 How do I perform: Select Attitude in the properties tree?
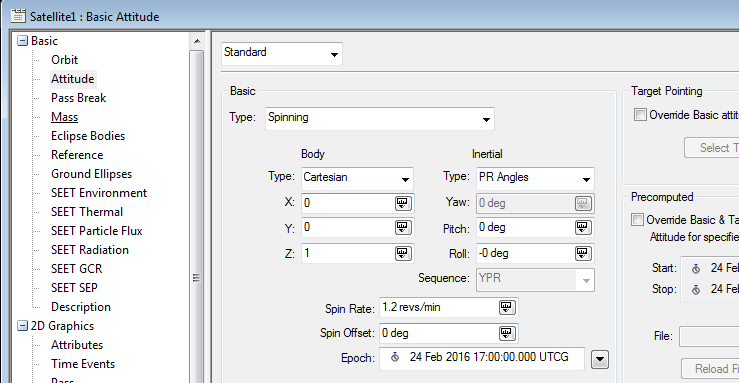[73, 79]
